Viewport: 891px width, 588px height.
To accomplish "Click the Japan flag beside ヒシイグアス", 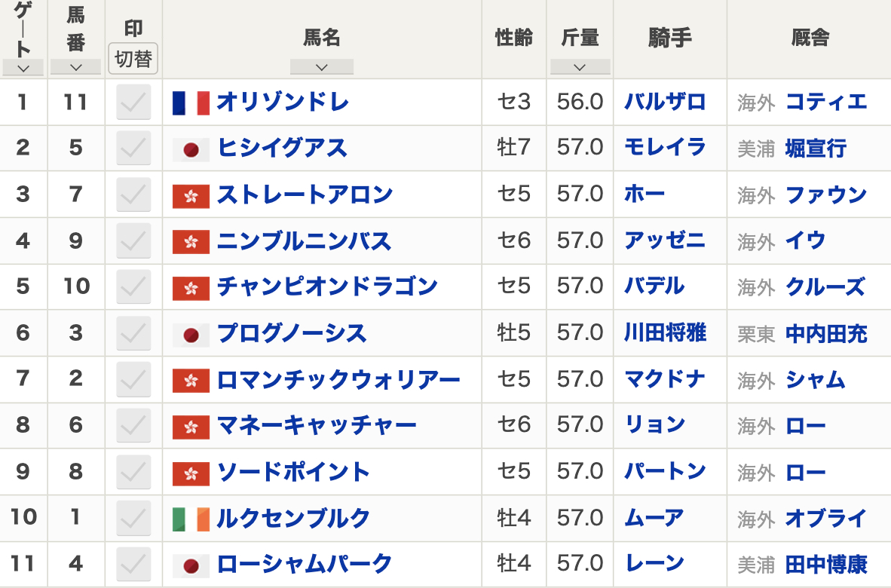I will (191, 149).
